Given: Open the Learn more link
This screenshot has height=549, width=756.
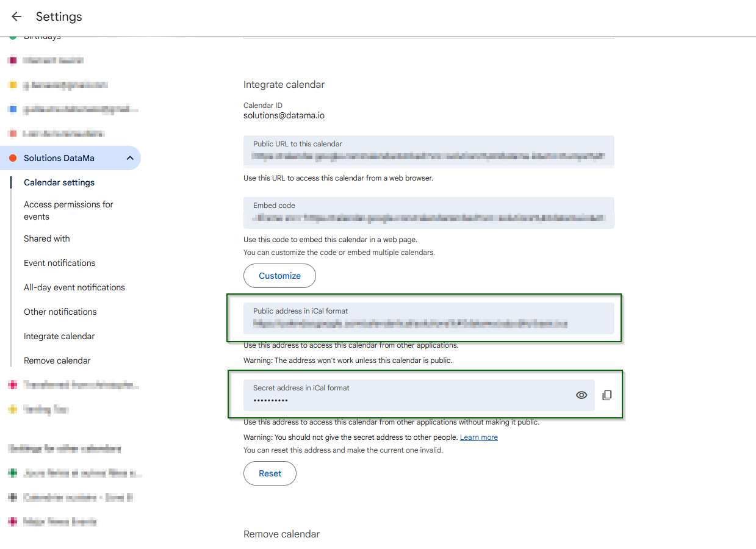Looking at the screenshot, I should click(479, 437).
